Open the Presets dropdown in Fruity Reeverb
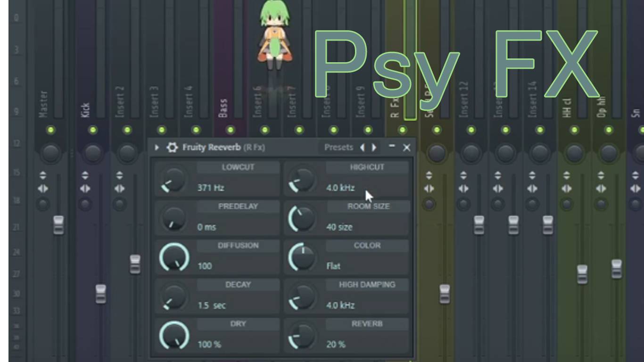 tap(339, 148)
